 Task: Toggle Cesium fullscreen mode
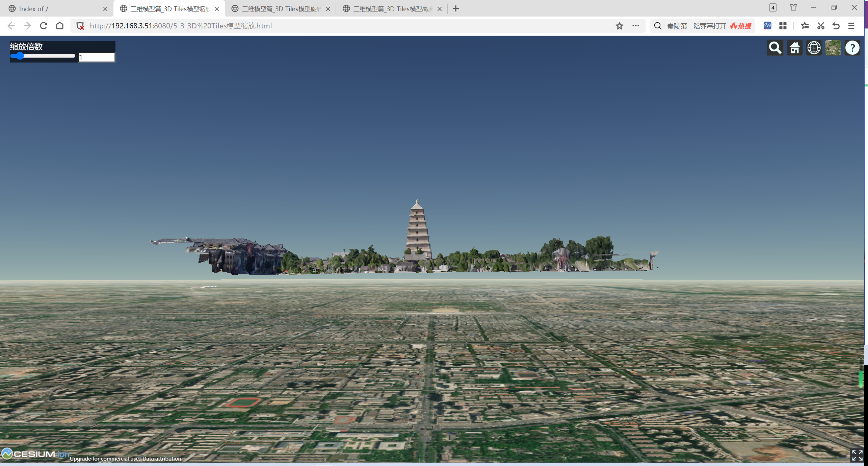coord(857,455)
